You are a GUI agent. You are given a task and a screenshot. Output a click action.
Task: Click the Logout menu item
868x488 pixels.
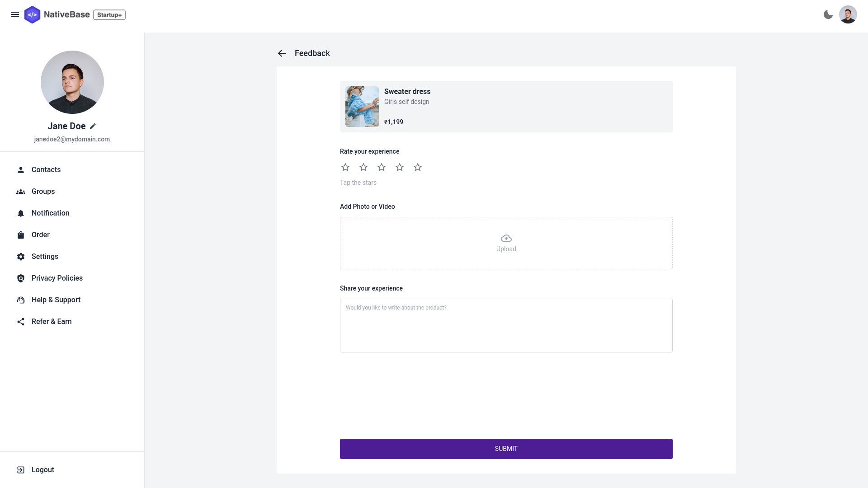pyautogui.click(x=42, y=470)
